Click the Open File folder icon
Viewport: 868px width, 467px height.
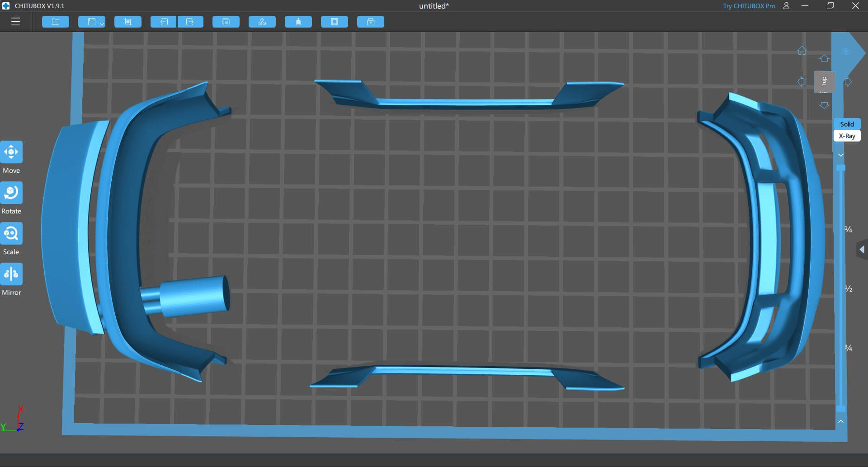[x=56, y=22]
